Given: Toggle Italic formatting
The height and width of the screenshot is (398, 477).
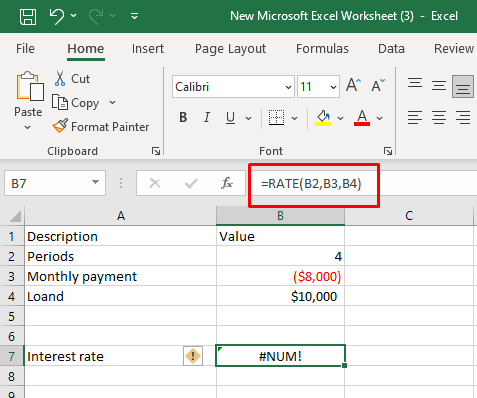Looking at the screenshot, I should tap(207, 118).
